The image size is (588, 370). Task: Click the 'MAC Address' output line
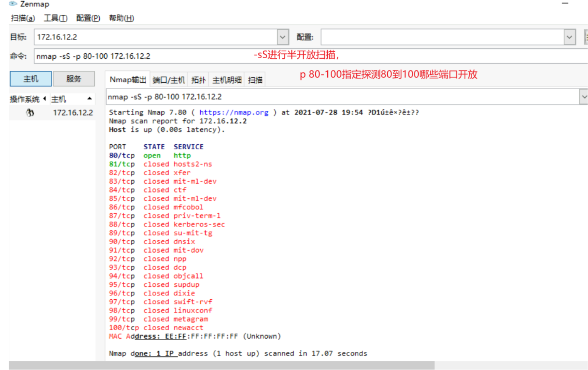195,337
